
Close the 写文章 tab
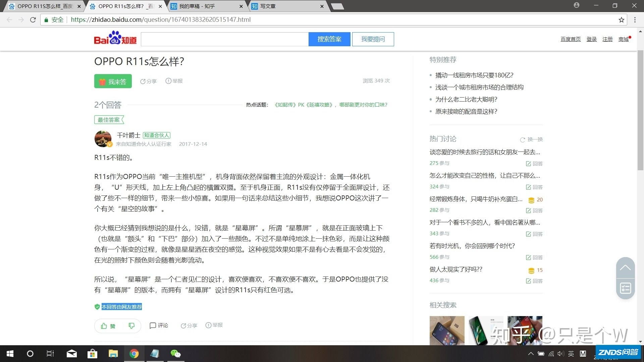pyautogui.click(x=322, y=6)
